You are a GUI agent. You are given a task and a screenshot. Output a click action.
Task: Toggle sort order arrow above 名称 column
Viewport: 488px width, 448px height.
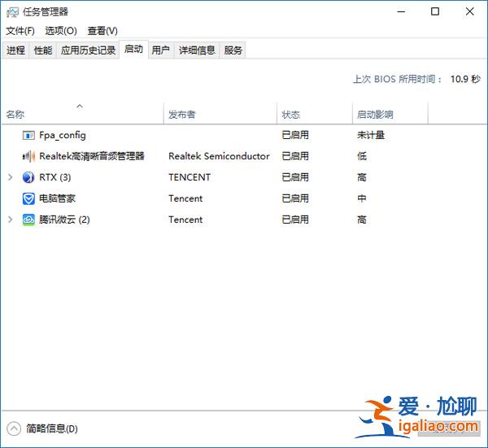(80, 107)
